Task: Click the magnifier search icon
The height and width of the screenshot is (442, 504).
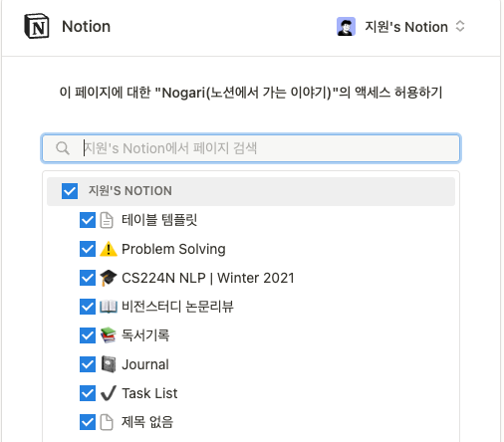Action: coord(63,148)
